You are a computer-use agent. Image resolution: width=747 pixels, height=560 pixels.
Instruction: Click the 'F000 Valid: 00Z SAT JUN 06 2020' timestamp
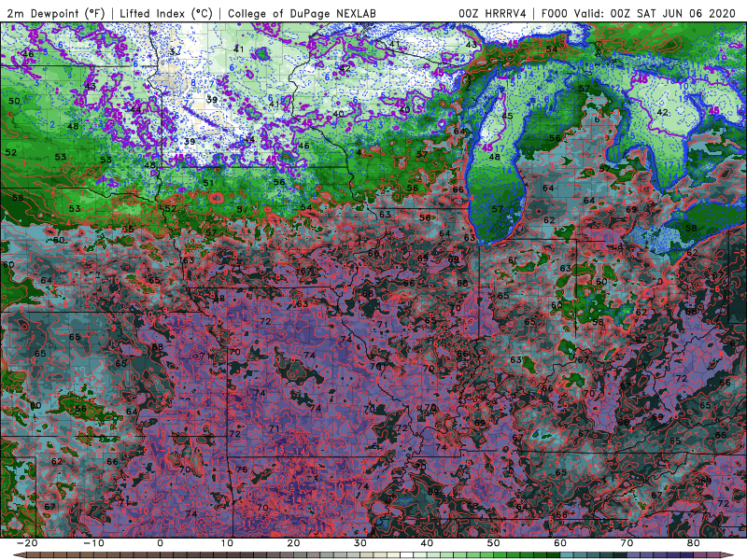(639, 13)
